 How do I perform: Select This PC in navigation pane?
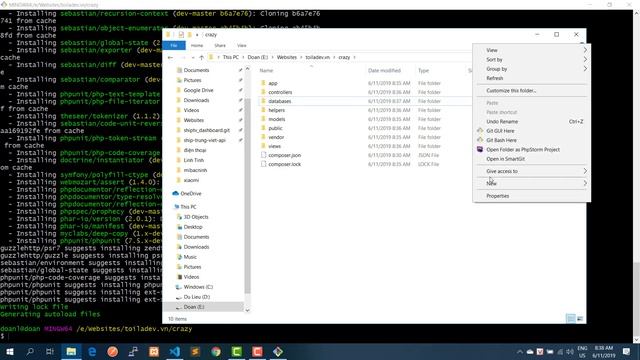(x=188, y=207)
